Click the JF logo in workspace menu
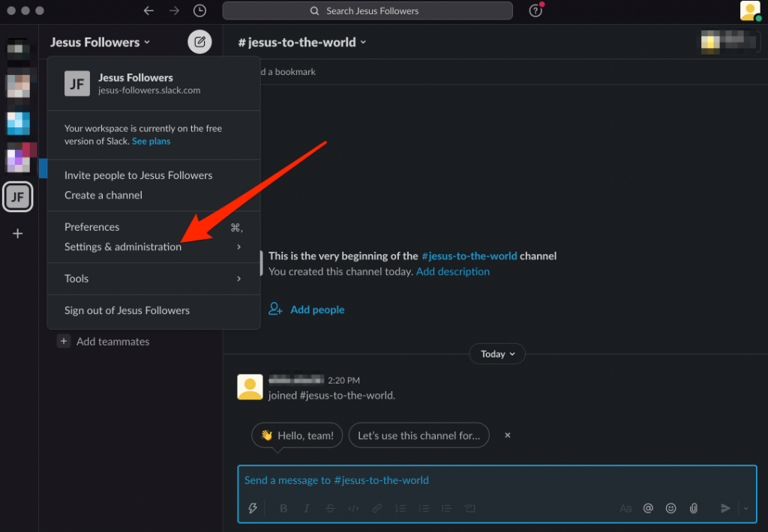 tap(77, 83)
